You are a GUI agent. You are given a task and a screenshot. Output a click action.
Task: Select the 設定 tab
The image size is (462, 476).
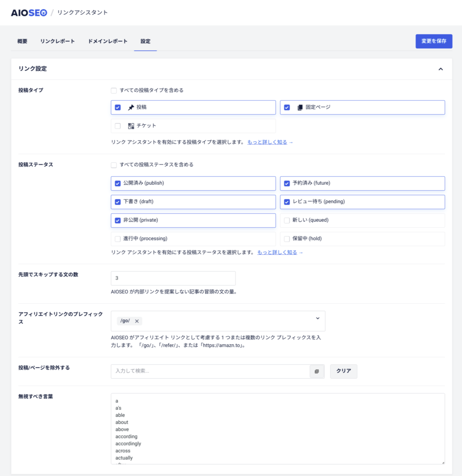pos(145,41)
